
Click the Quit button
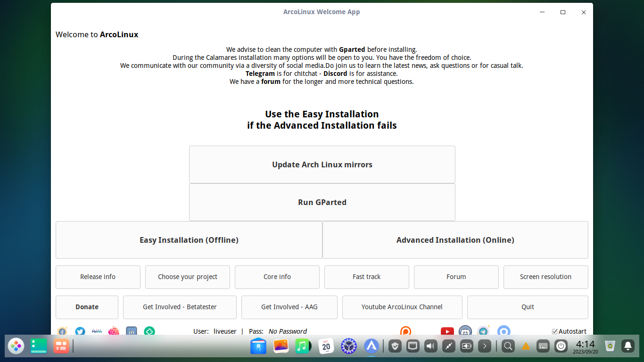tap(528, 307)
